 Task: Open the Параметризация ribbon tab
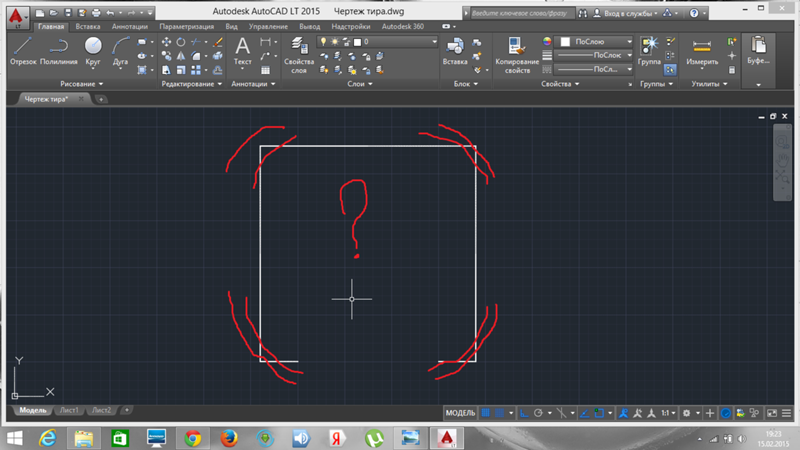coord(187,27)
